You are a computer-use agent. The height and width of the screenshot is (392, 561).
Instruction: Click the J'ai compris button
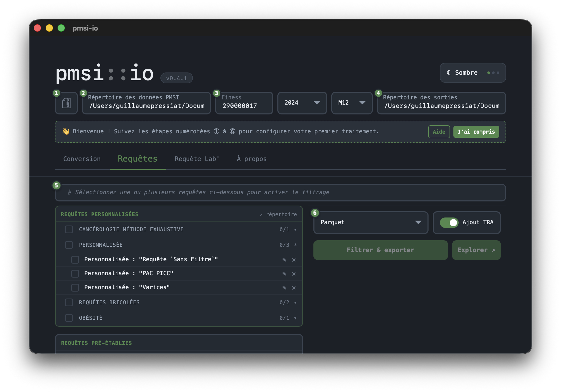[476, 132]
